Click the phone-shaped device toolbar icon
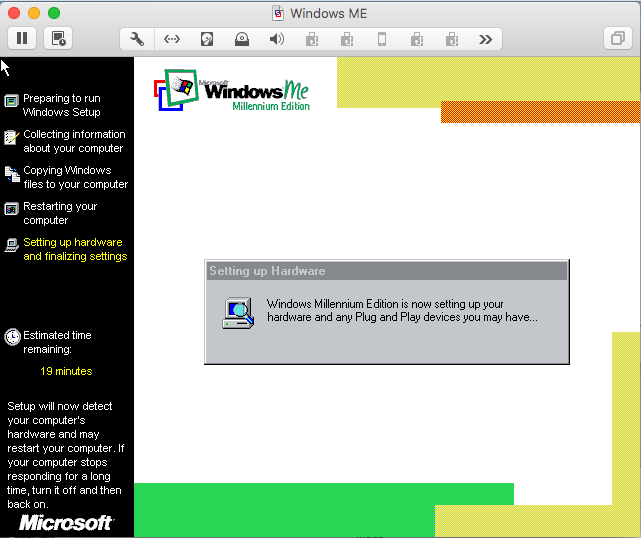Viewport: 641px width, 538px height. pos(381,39)
